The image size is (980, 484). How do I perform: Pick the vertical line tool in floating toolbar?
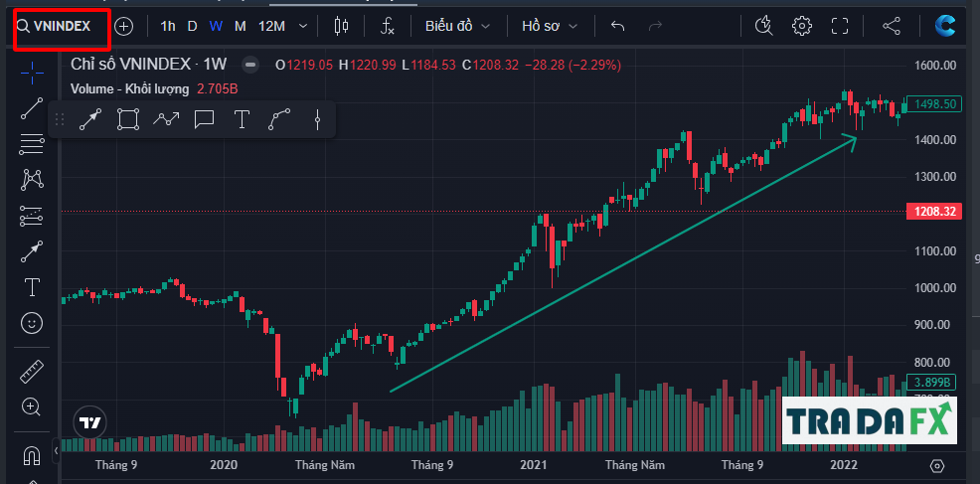(317, 119)
